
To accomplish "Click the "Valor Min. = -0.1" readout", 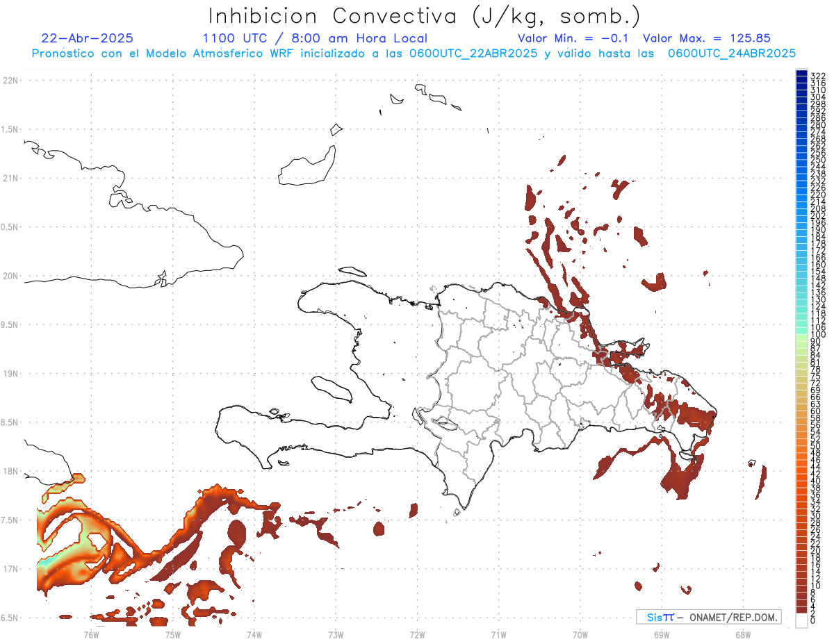I will coord(573,38).
